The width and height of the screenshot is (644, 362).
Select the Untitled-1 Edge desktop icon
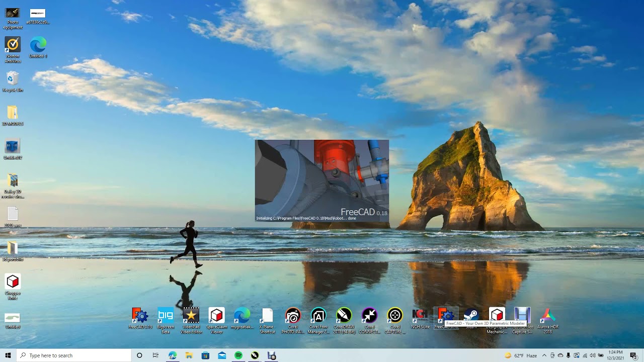[x=38, y=48]
